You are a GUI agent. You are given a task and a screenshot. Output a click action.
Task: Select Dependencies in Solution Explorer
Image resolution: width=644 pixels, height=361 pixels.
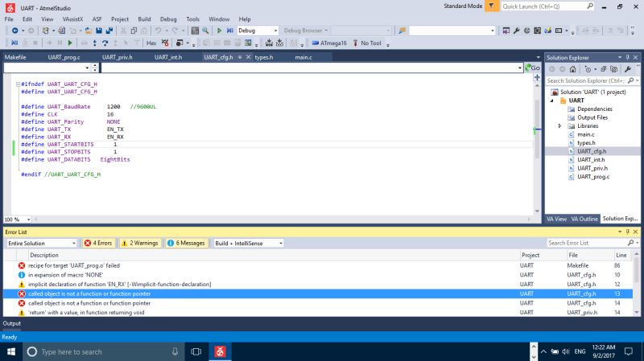coord(595,109)
